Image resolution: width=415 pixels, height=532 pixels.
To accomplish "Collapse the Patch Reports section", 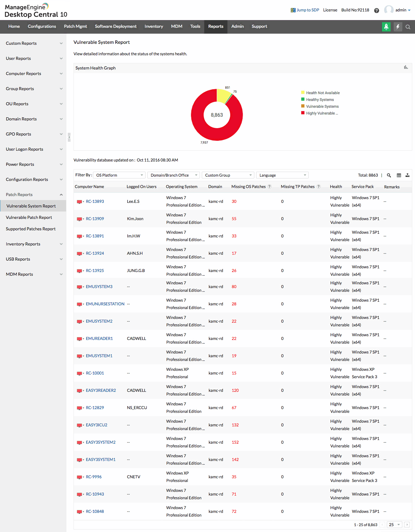I will tap(33, 195).
